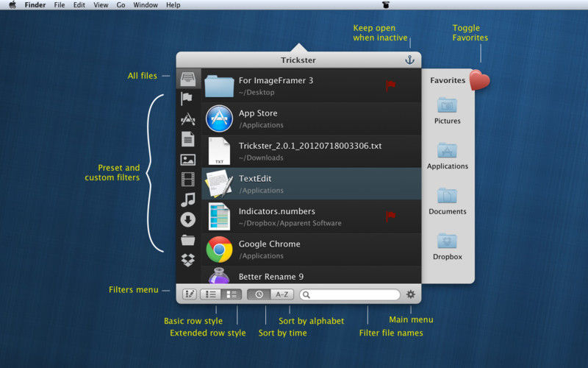
Task: Pick the music note filter
Action: click(x=188, y=199)
